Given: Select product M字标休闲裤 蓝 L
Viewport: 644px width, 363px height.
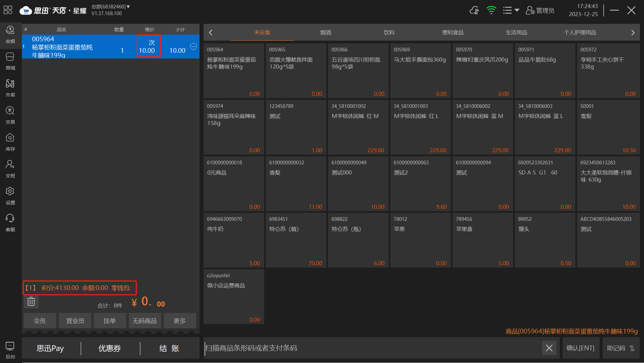Looking at the screenshot, I should coord(545,127).
